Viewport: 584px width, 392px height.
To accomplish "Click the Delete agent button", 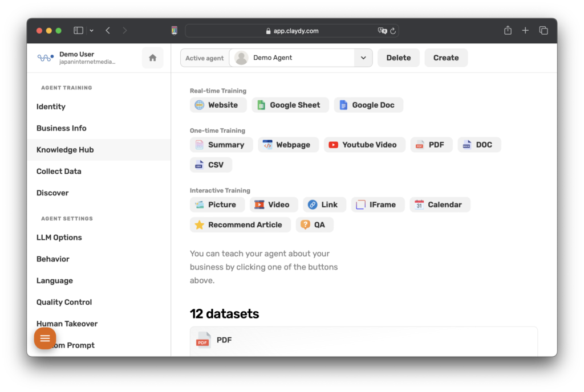I will (398, 58).
